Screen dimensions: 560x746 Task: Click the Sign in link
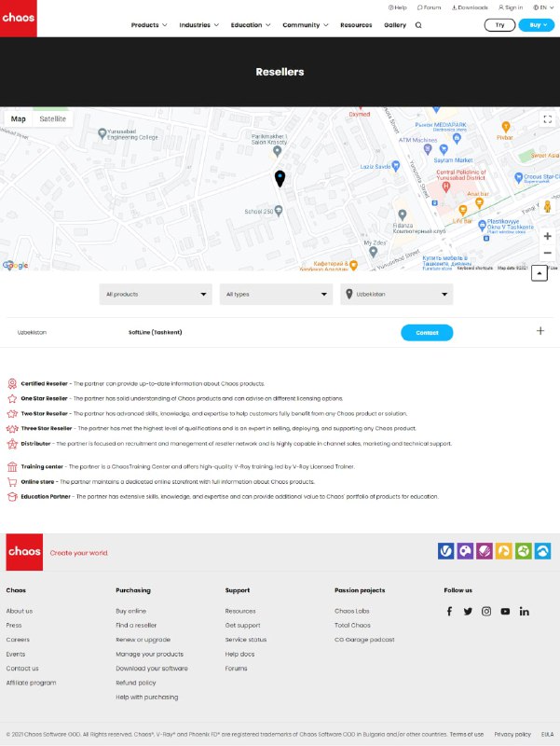click(x=511, y=7)
